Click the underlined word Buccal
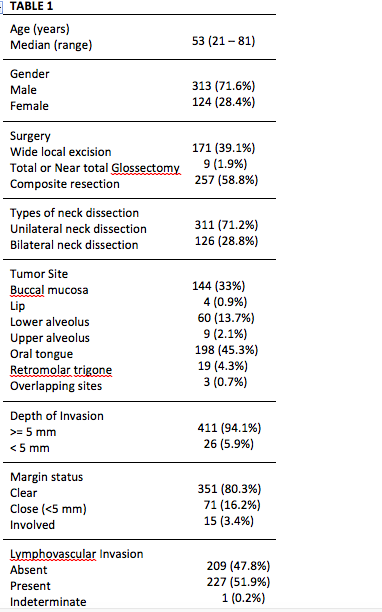Screen dimensions: 382x612 [x=27, y=290]
